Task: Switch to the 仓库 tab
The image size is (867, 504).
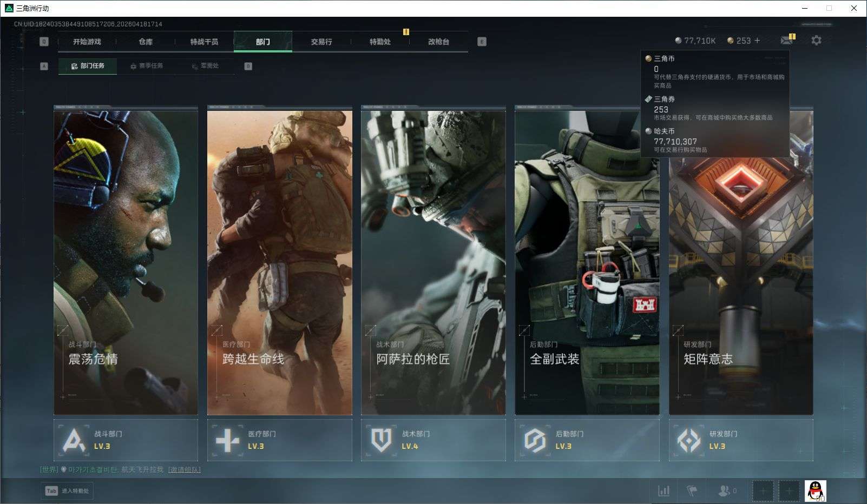Action: coord(146,42)
